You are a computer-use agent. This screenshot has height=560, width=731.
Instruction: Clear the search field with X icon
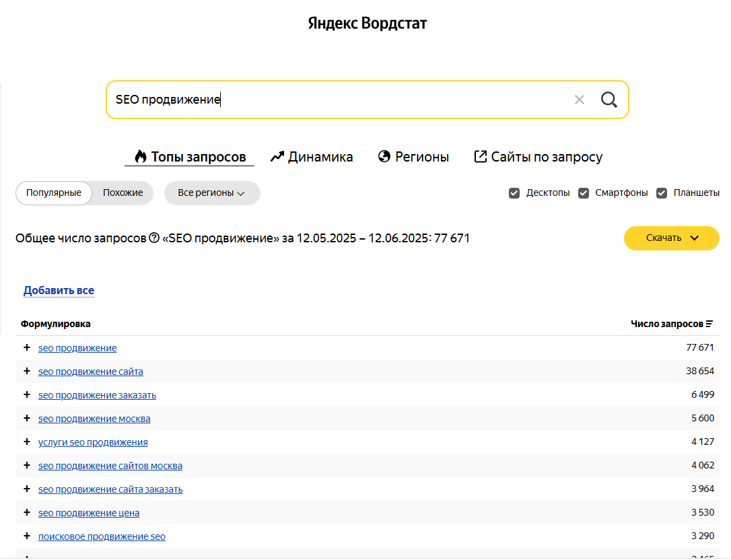point(579,100)
